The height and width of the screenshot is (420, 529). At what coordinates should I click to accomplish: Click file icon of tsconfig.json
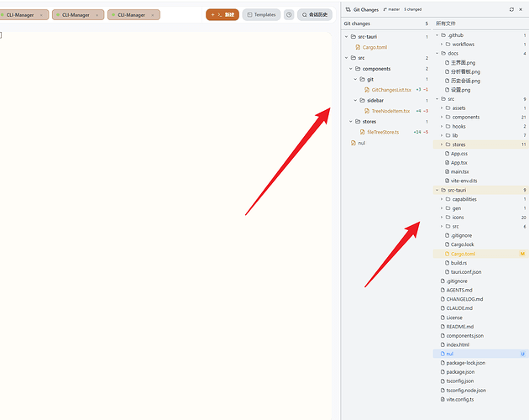tap(443, 381)
